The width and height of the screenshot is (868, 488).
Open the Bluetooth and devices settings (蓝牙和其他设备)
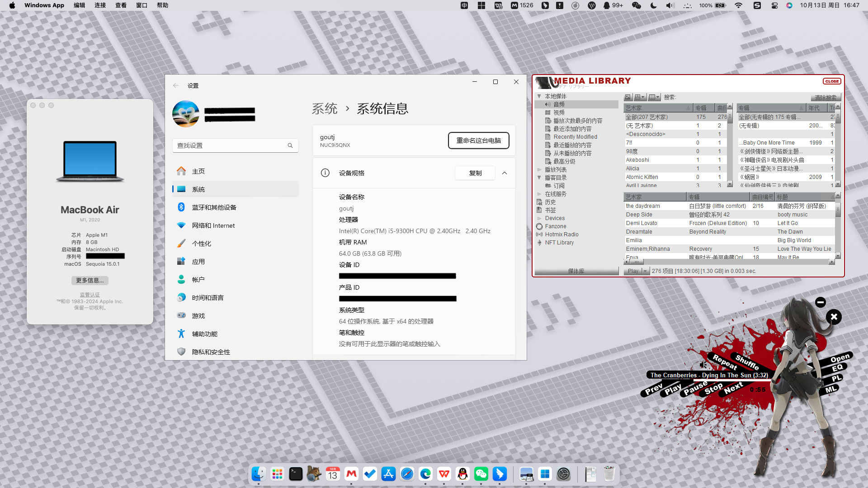pyautogui.click(x=235, y=207)
